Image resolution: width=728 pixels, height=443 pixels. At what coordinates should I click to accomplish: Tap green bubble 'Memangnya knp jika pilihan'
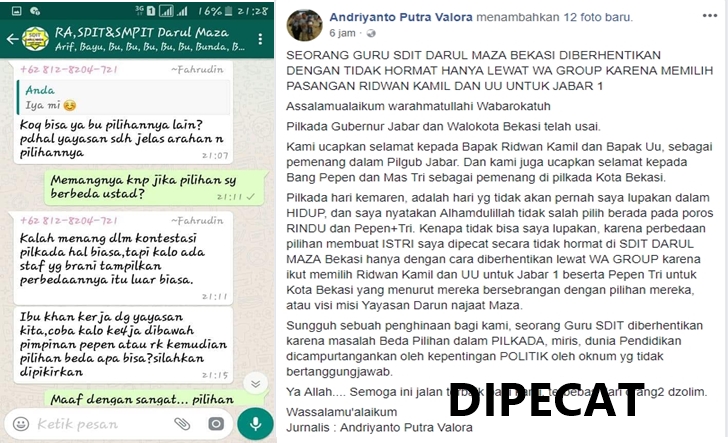tap(156, 187)
